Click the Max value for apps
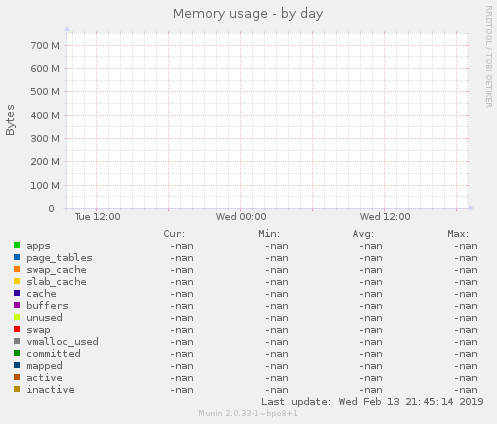This screenshot has height=424, width=497. coord(466,246)
